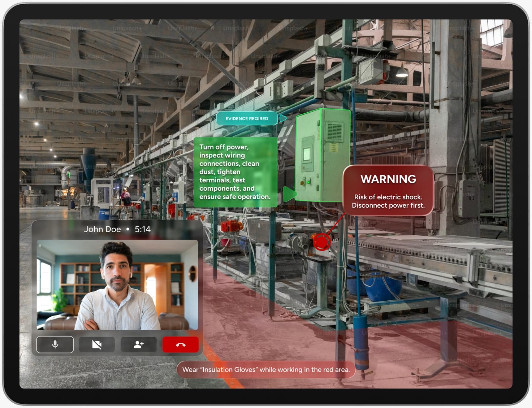The width and height of the screenshot is (532, 408).
Task: Click the 5:14 call timer
Action: pos(143,229)
